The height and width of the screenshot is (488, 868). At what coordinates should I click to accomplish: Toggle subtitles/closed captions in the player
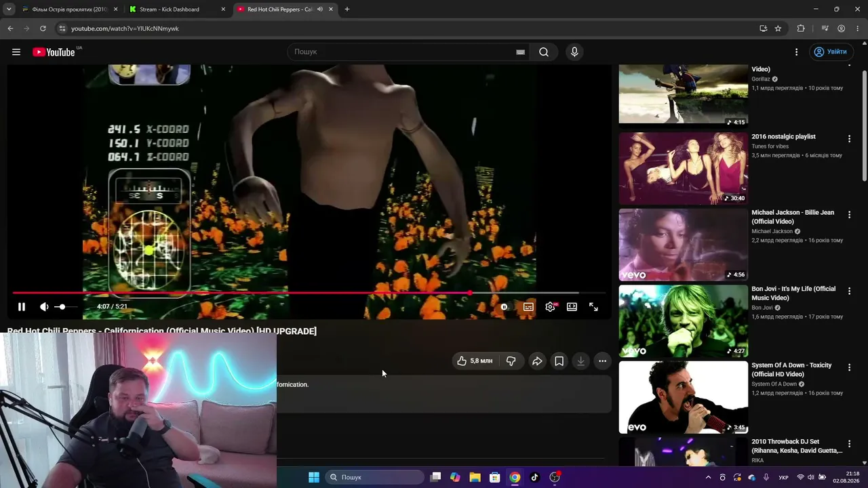point(528,307)
